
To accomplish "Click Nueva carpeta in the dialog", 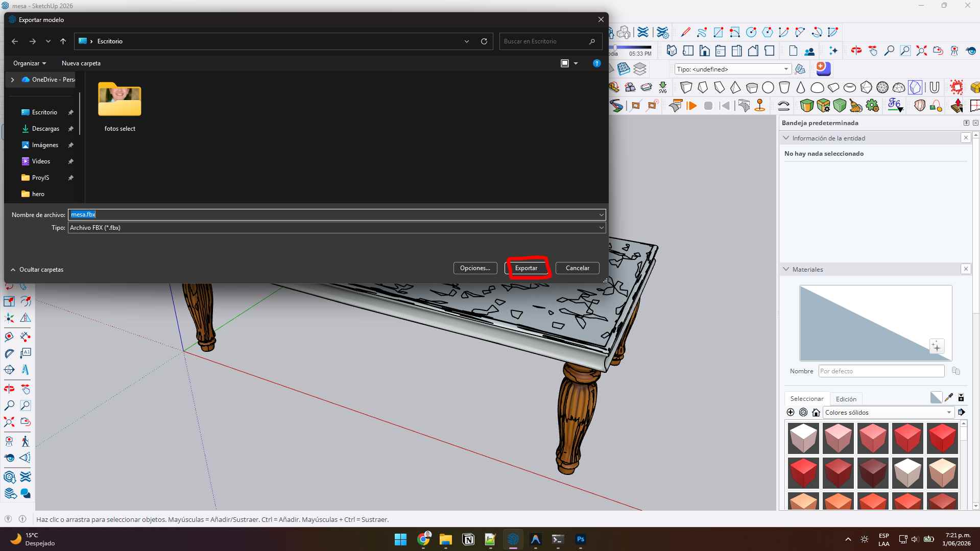I will (81, 63).
